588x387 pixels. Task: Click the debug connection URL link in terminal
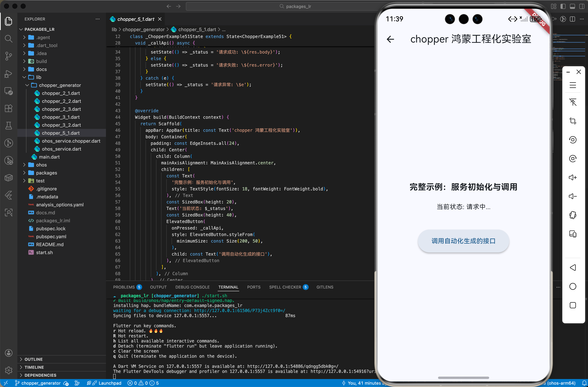[239, 311]
